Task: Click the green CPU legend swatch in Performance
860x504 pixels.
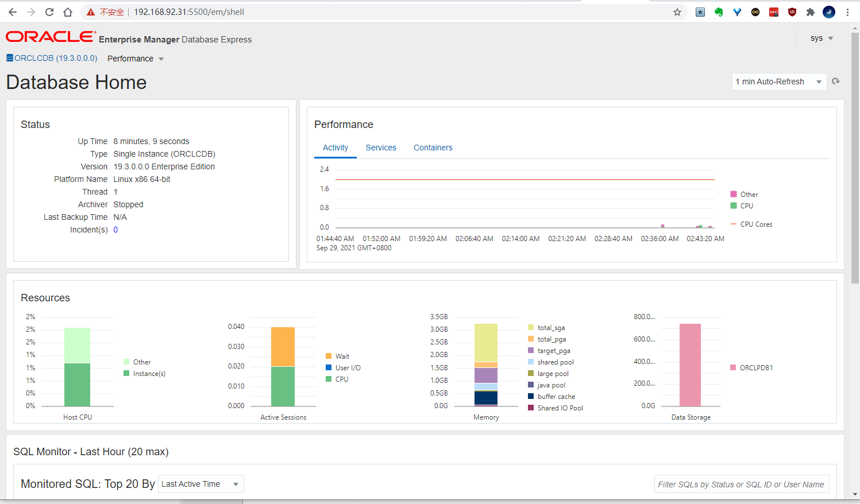Action: coord(734,206)
